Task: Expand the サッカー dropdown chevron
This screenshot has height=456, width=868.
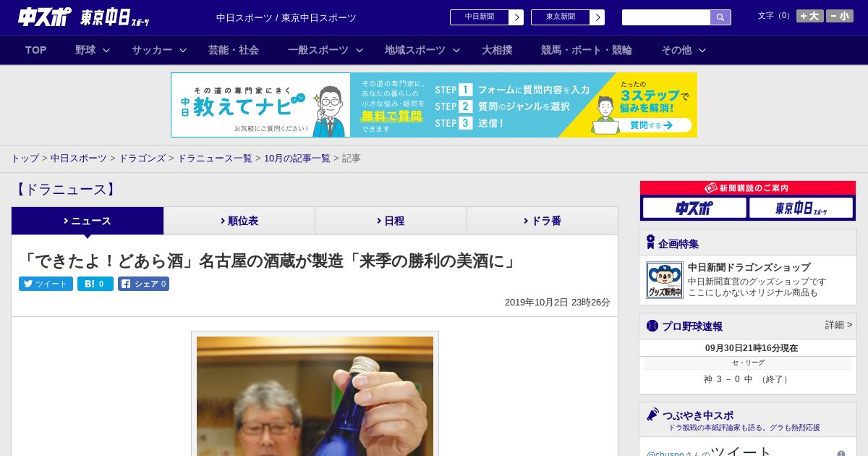Action: 183,50
